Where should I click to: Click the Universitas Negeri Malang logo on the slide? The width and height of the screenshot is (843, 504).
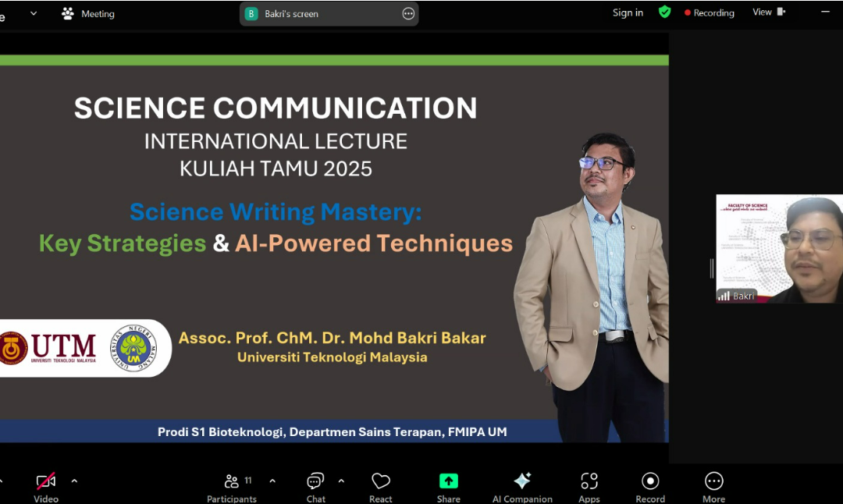(x=133, y=348)
